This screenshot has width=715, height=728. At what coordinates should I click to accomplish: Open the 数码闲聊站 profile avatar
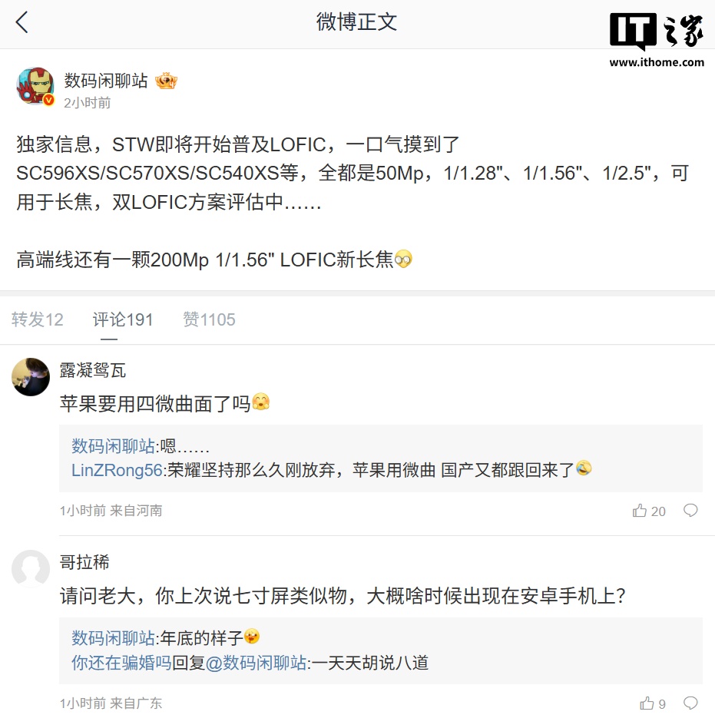[x=35, y=86]
